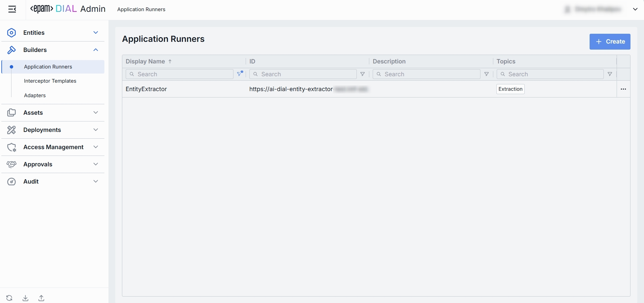Open the Topics column filter icon
644x303 pixels.
point(610,74)
